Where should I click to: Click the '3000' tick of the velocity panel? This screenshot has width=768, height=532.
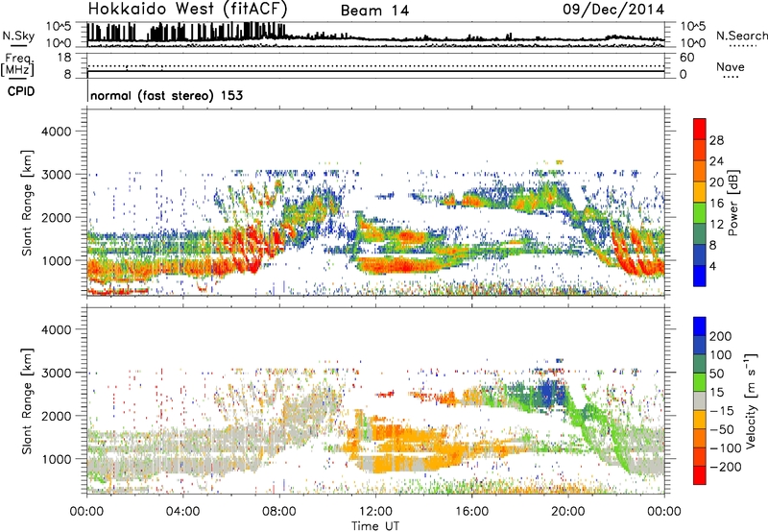(x=57, y=373)
